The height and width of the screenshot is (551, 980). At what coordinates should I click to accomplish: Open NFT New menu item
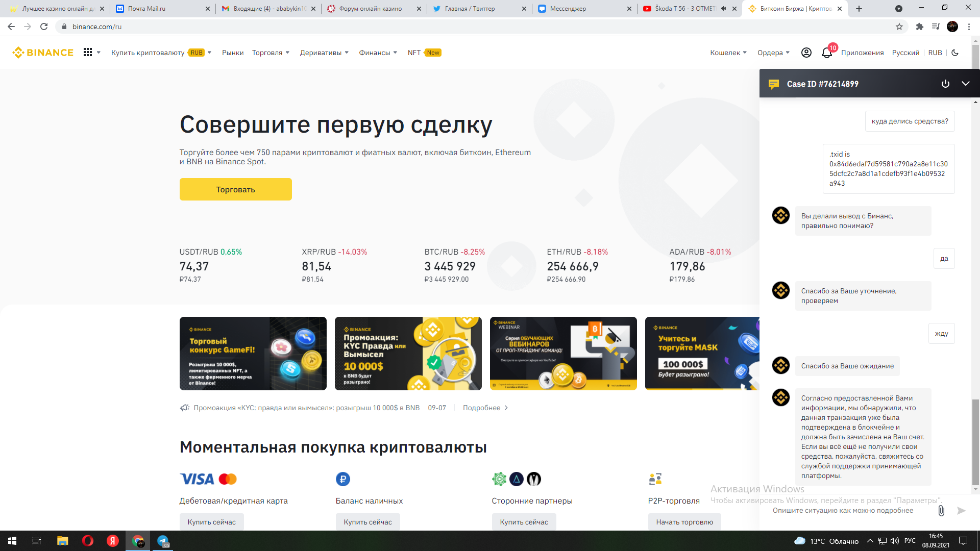pyautogui.click(x=424, y=53)
